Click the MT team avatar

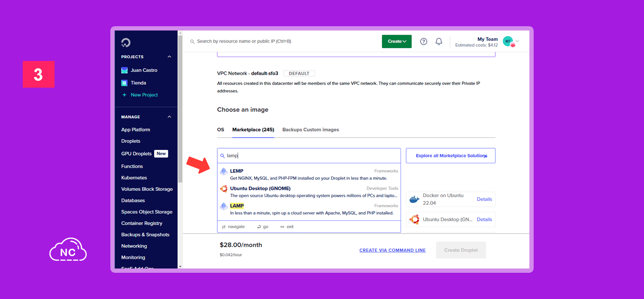coord(508,41)
